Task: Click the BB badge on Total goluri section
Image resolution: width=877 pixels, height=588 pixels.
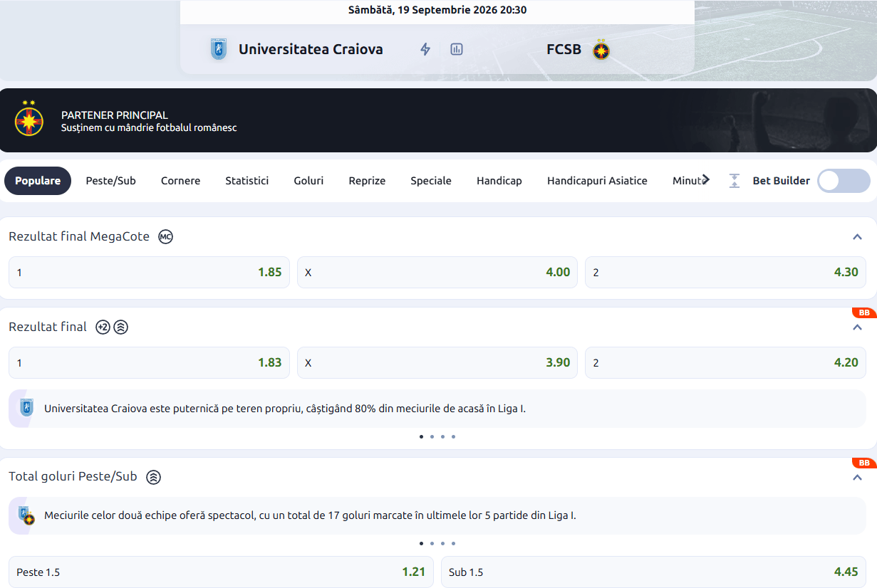Action: (864, 463)
